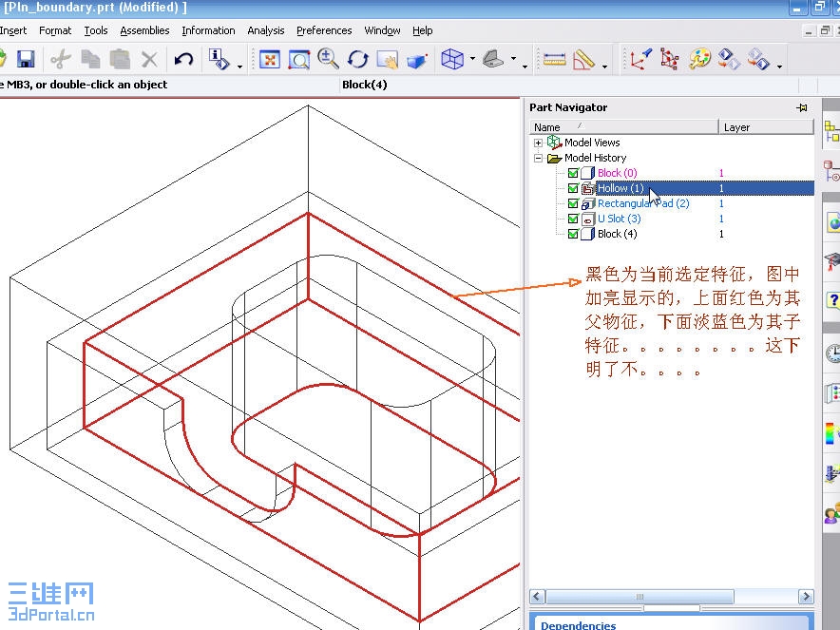Open the Window menu
The image size is (840, 630).
tap(383, 30)
